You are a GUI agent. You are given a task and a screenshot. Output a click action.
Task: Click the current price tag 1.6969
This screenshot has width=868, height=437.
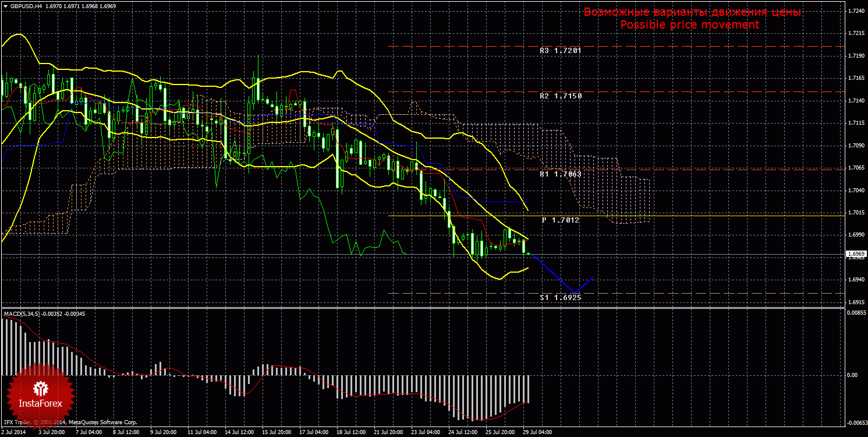(x=856, y=254)
